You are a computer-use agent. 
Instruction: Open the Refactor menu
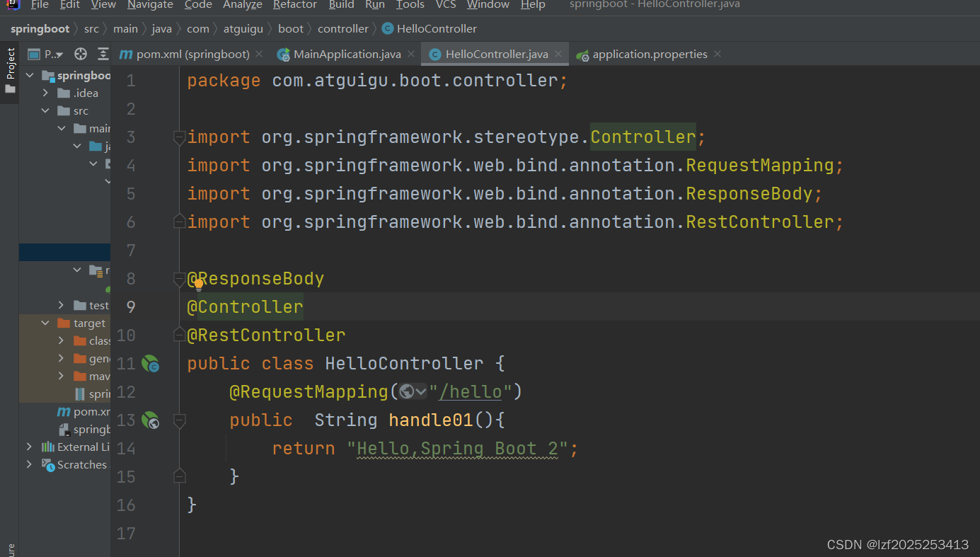click(x=295, y=5)
